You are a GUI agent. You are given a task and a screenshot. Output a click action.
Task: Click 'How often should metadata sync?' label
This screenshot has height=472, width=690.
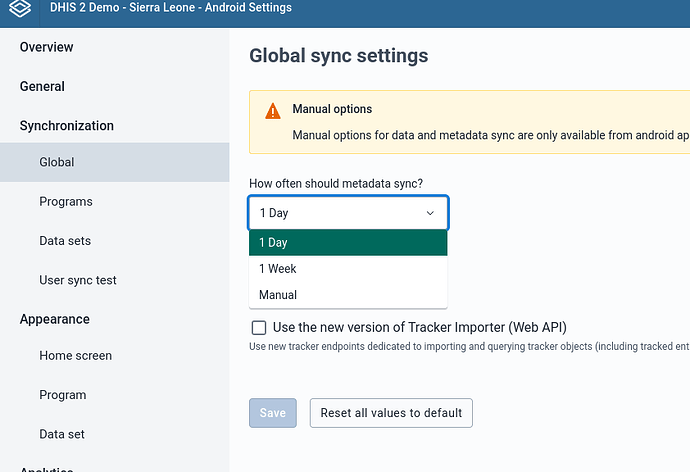coord(336,183)
